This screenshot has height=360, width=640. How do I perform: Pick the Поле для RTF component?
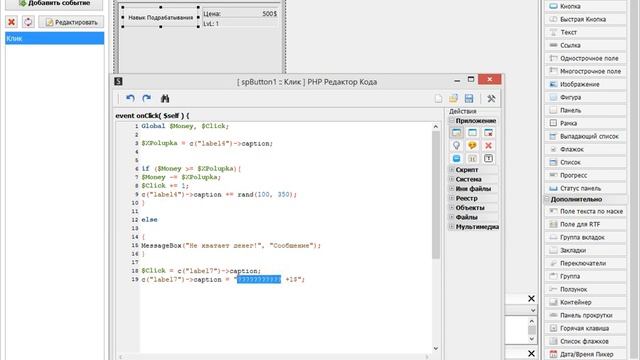point(585,224)
